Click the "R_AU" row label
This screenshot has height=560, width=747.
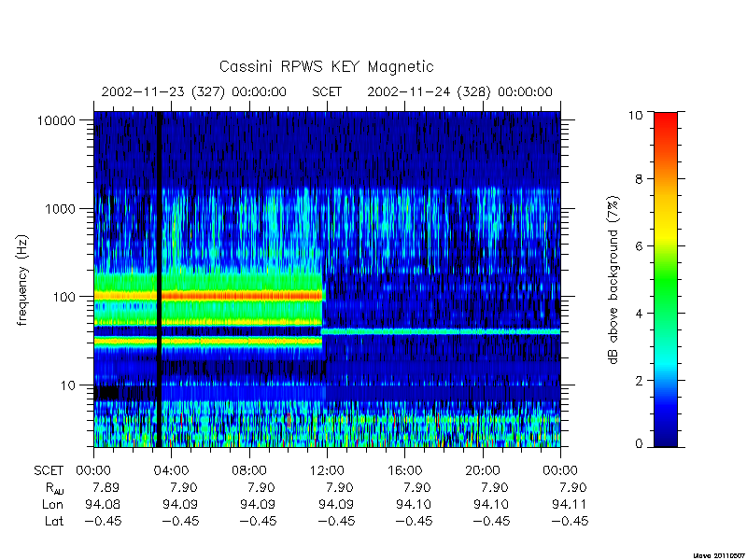click(54, 488)
